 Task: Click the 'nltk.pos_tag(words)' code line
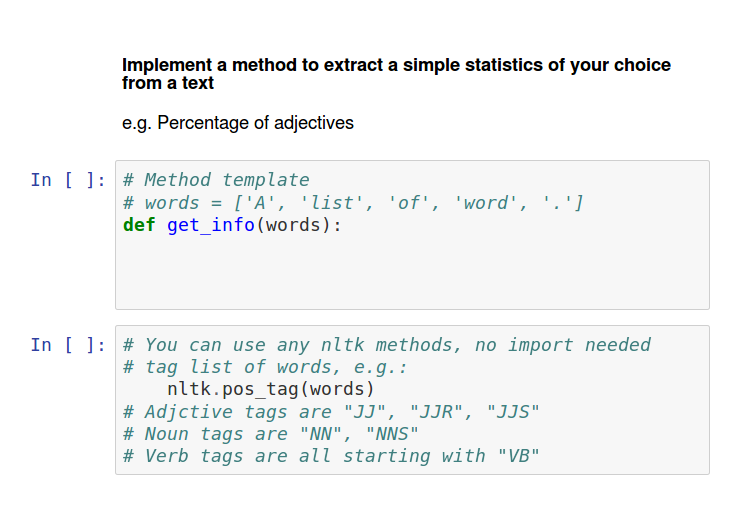271,390
